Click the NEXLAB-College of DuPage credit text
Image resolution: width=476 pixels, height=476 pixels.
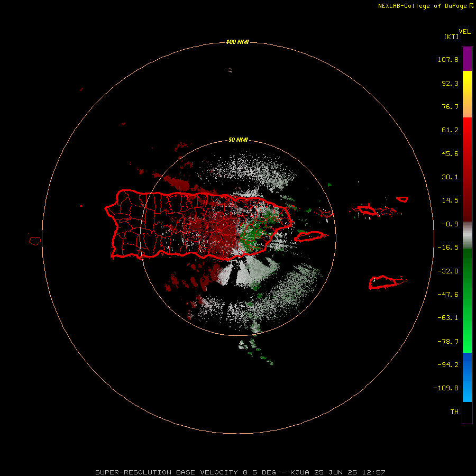(x=426, y=6)
